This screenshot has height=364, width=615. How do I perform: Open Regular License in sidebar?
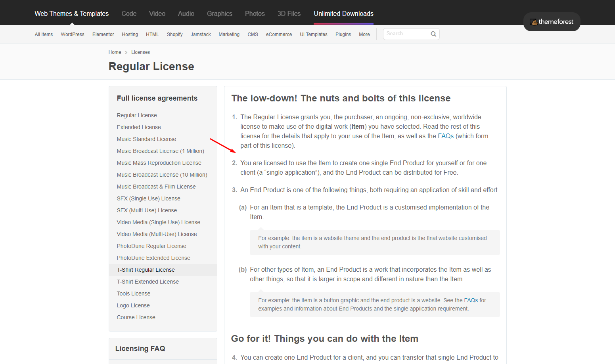click(x=137, y=115)
